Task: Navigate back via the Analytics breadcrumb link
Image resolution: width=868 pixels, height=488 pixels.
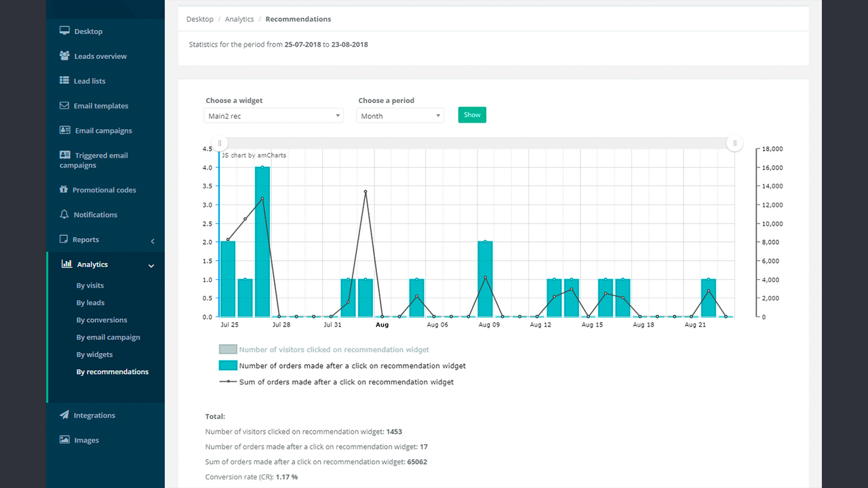Action: [239, 19]
